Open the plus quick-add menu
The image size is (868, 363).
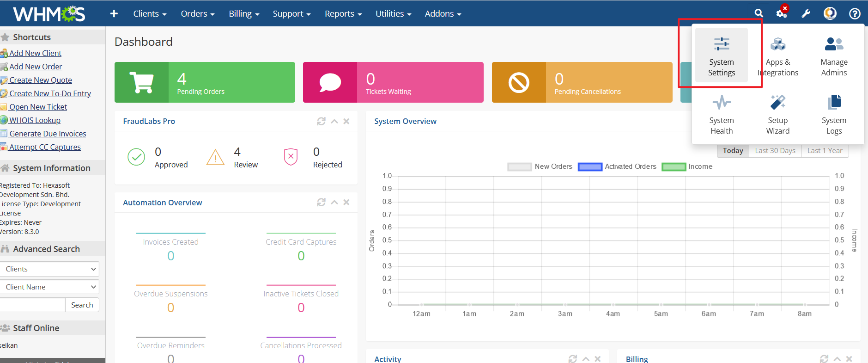pos(114,14)
